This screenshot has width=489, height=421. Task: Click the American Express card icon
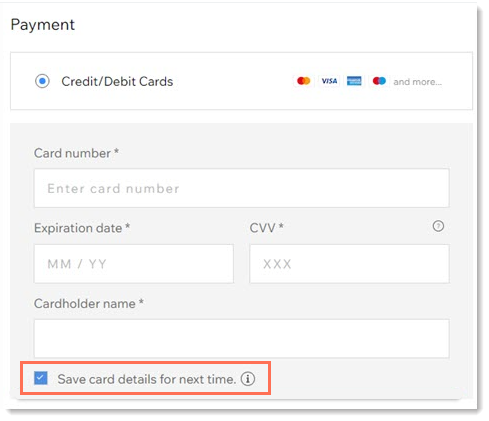click(354, 81)
